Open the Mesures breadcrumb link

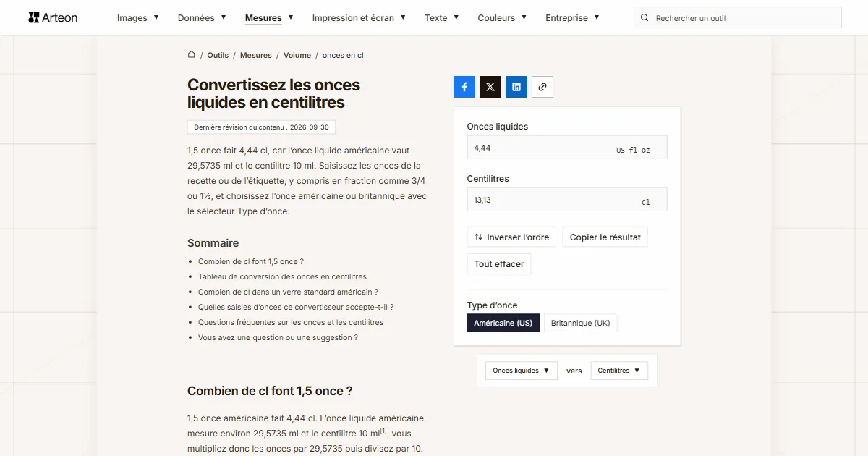tap(256, 55)
